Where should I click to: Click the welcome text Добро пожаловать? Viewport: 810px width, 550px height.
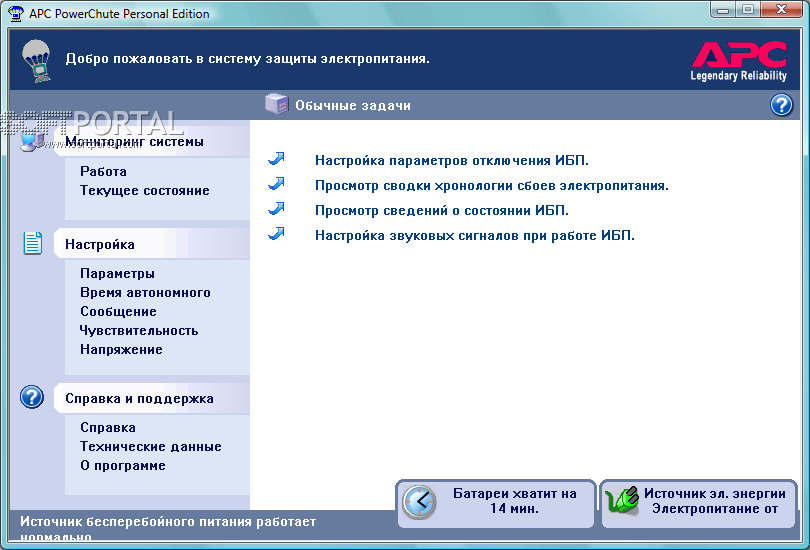tap(247, 59)
